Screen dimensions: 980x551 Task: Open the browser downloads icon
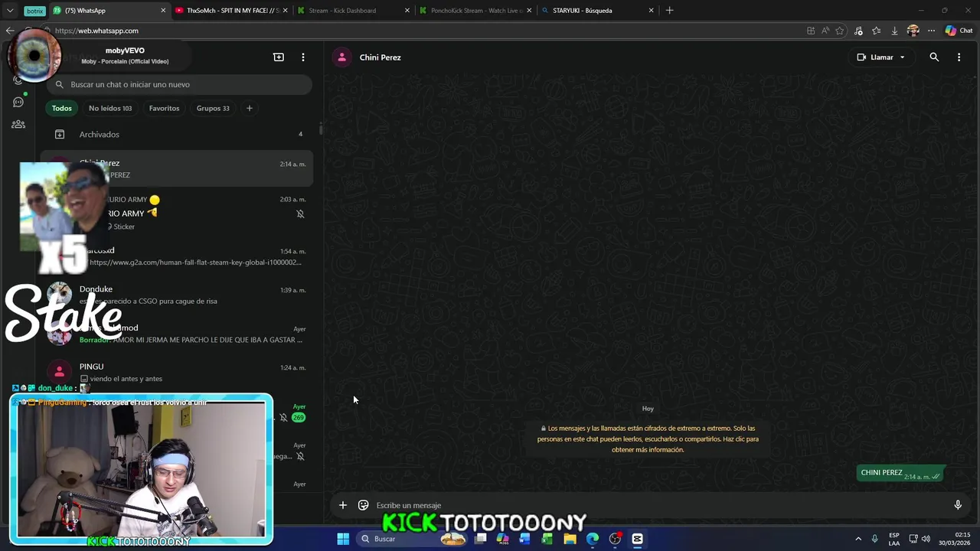[x=894, y=31]
